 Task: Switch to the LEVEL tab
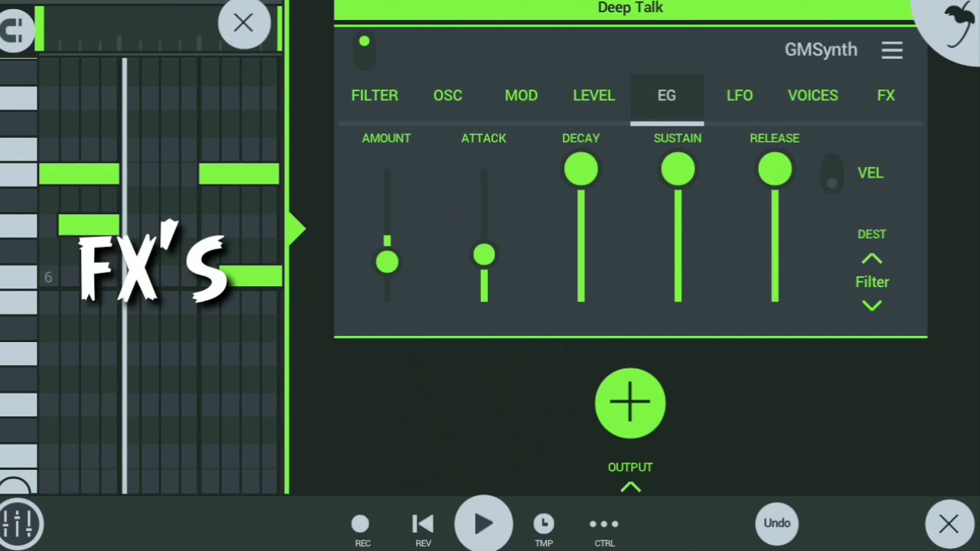[x=594, y=96]
